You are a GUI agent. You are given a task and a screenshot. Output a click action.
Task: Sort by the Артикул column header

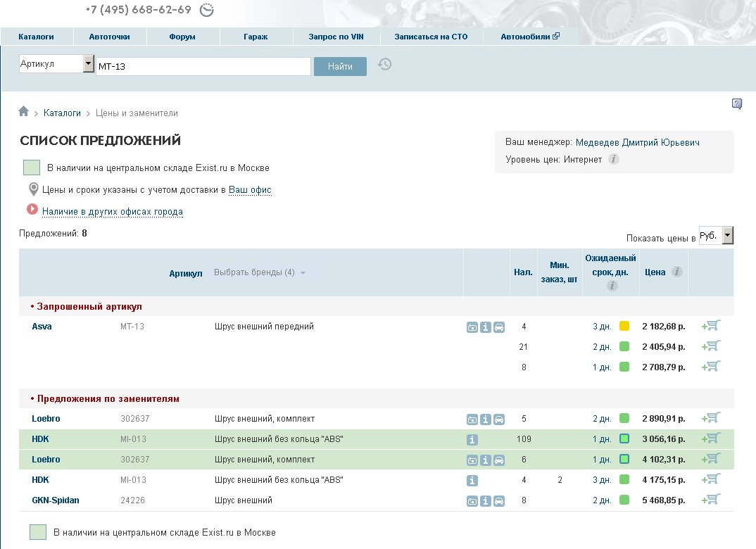(x=186, y=274)
